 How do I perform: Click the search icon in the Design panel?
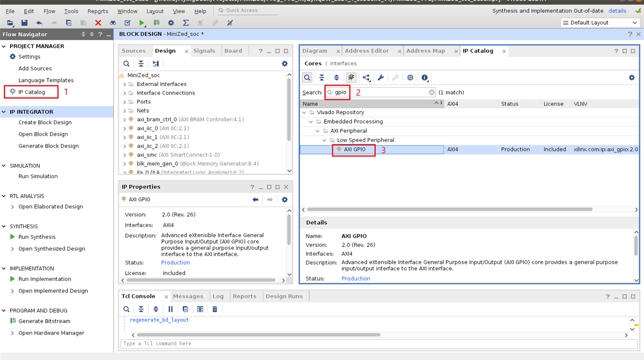tap(126, 64)
